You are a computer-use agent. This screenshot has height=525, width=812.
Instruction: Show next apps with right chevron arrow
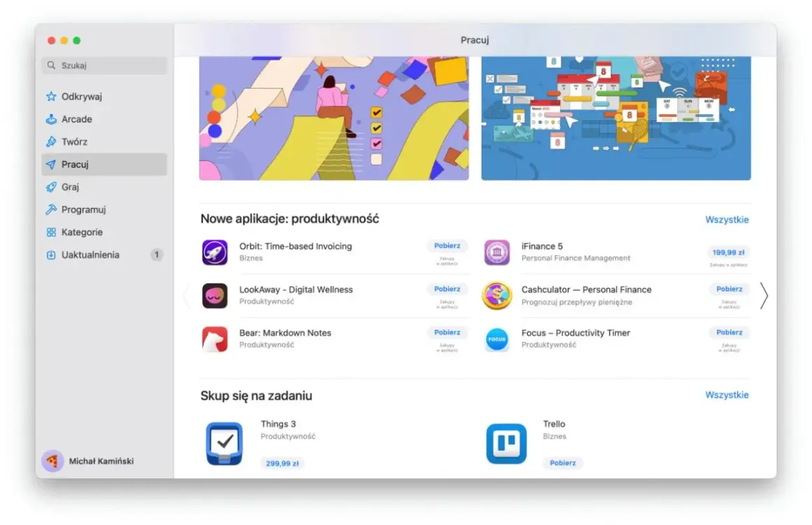click(x=764, y=296)
